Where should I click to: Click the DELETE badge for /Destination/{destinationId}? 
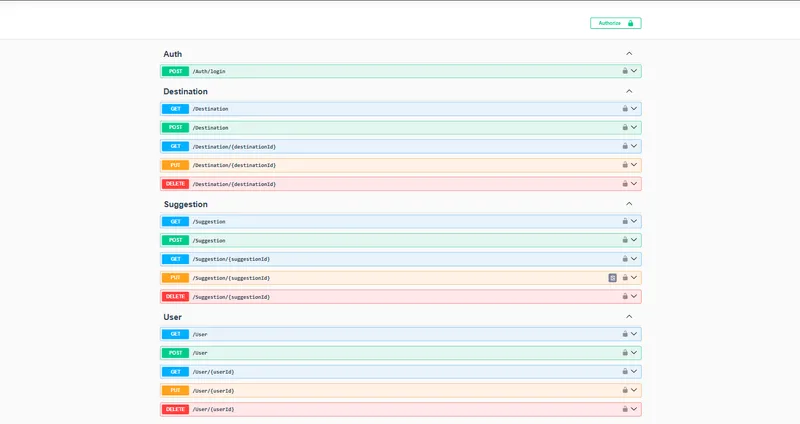tap(176, 184)
